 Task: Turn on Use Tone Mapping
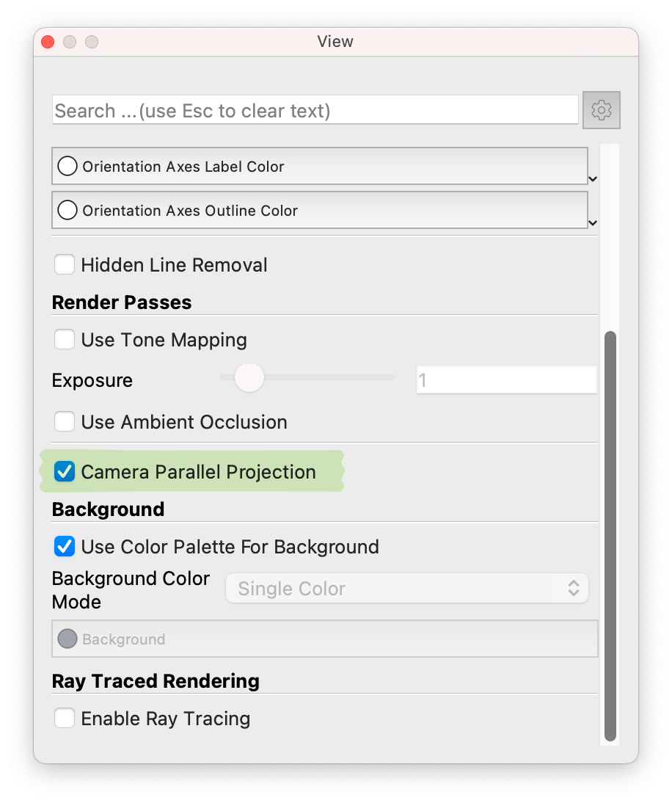point(65,340)
